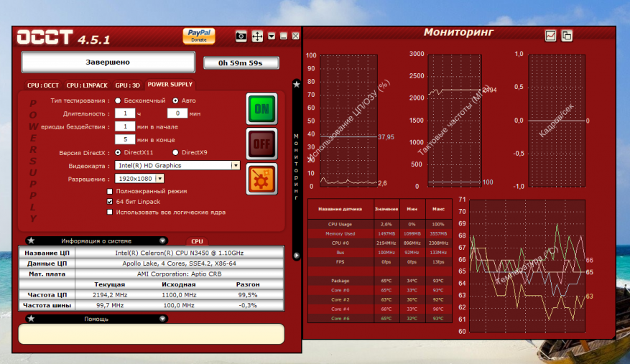Click the 99,5% overclock value
630x364 pixels.
click(x=248, y=295)
